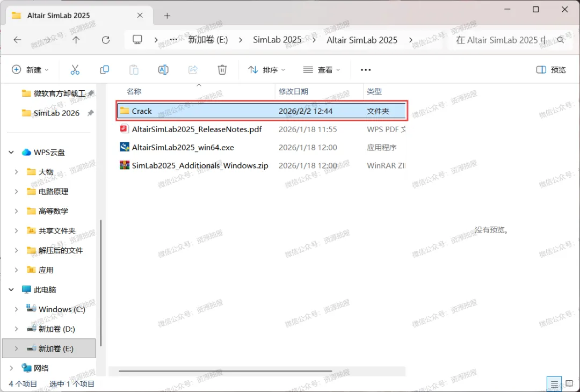Select SimLab2025_Additionals_Windows.zip file name

pyautogui.click(x=200, y=165)
